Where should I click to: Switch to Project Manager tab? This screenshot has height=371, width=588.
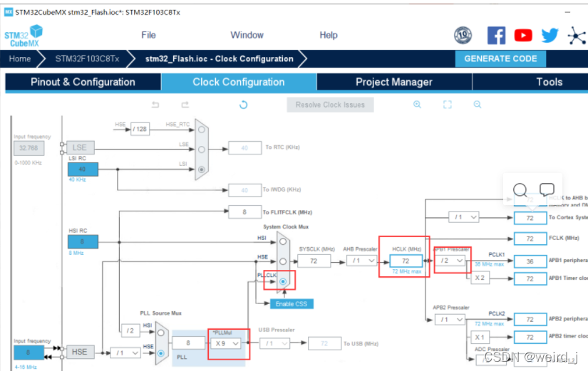(394, 82)
